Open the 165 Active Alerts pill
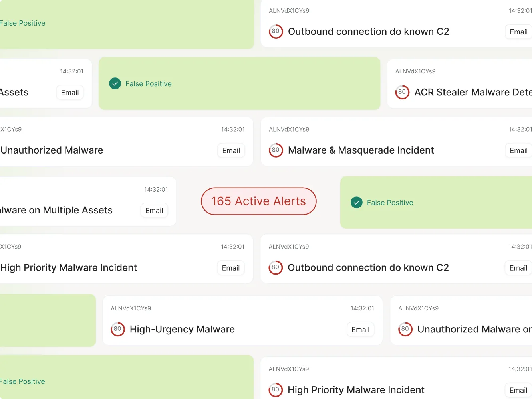532x399 pixels. 259,201
